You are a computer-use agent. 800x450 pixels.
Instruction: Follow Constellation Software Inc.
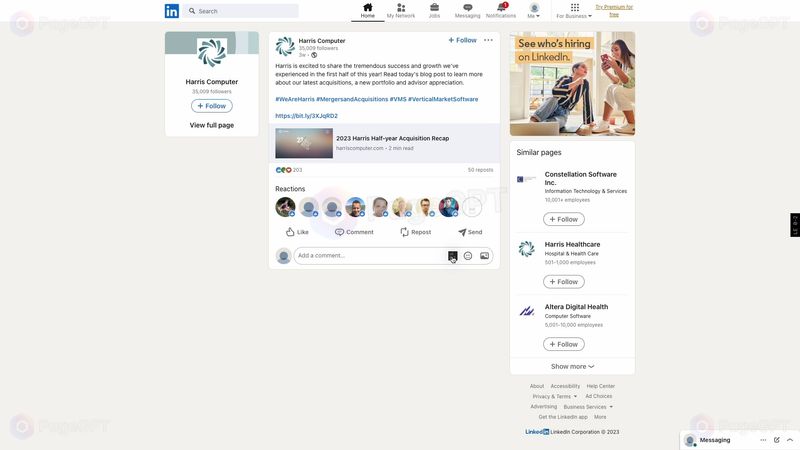(564, 219)
